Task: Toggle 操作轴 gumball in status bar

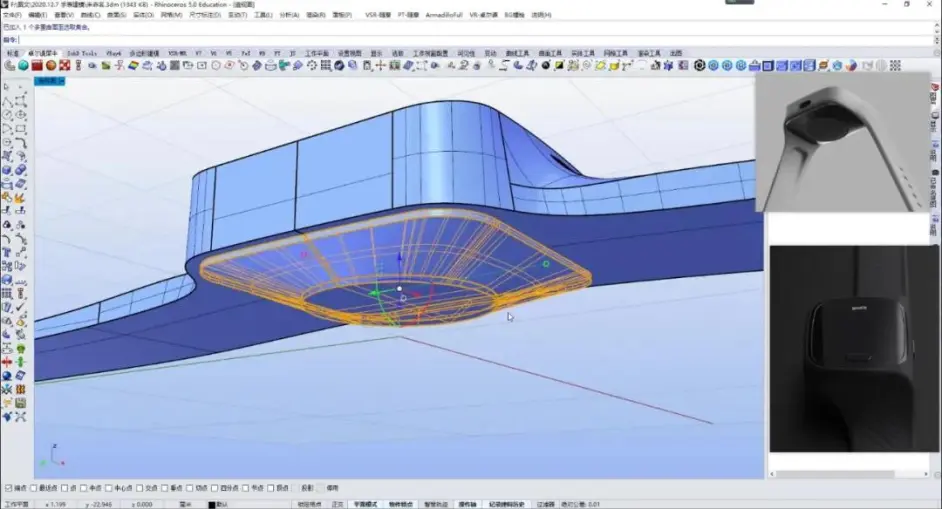Action: coord(468,504)
